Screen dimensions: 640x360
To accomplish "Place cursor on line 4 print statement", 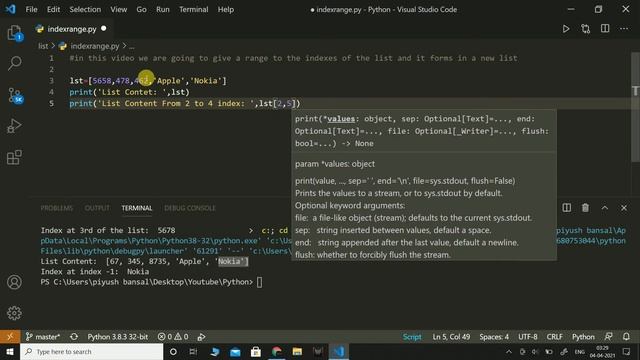I will click(x=129, y=92).
